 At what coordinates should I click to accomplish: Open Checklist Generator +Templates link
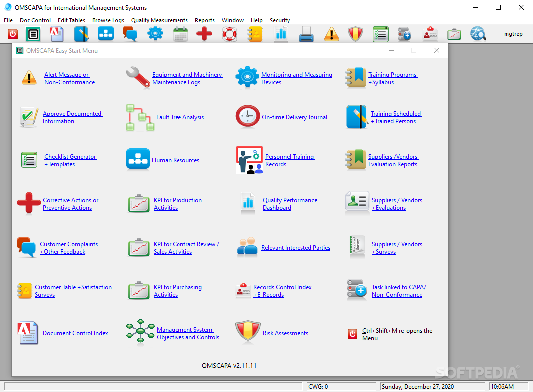coord(70,161)
